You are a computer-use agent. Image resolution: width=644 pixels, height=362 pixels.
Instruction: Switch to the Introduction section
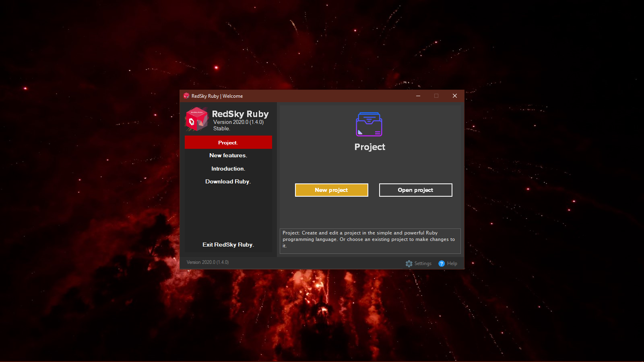228,169
